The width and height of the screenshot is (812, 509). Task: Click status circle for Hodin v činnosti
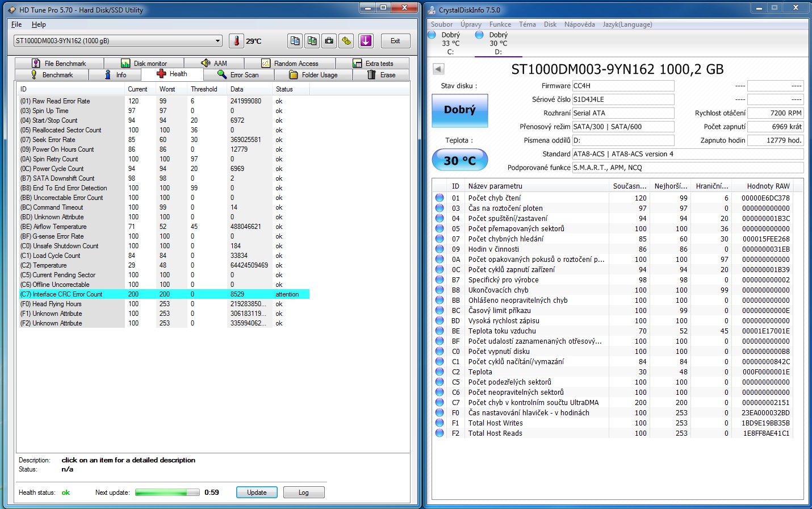(x=440, y=249)
